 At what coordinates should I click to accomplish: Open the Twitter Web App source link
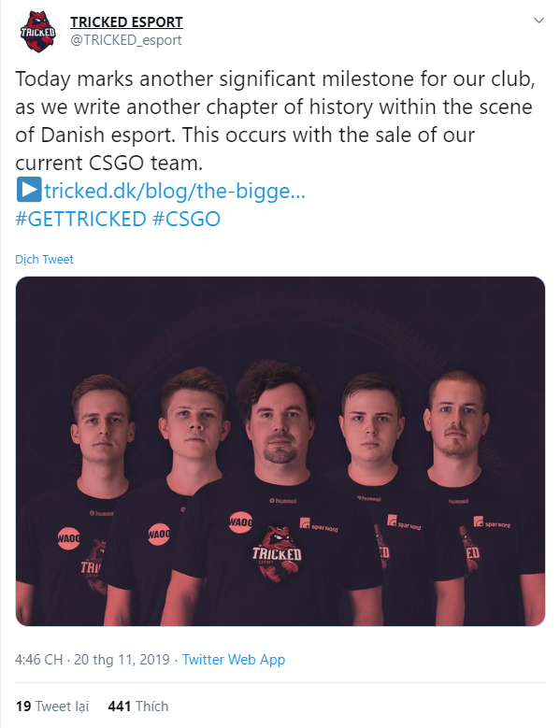point(234,659)
